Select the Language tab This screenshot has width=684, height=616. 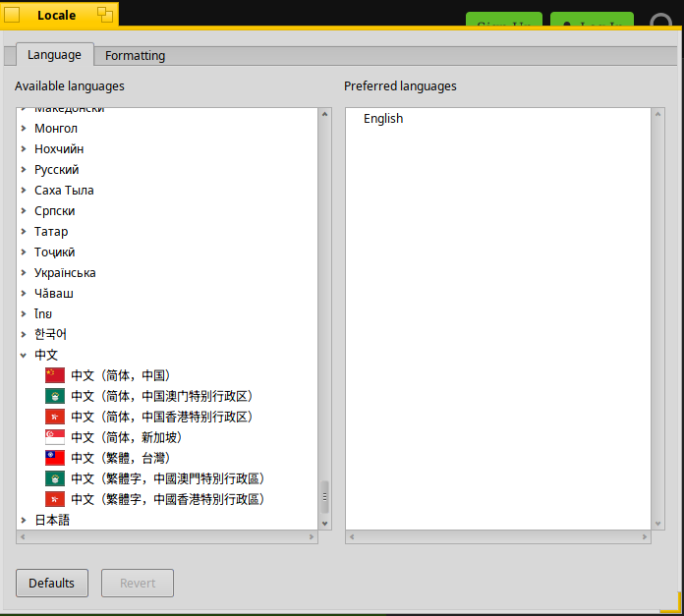54,55
